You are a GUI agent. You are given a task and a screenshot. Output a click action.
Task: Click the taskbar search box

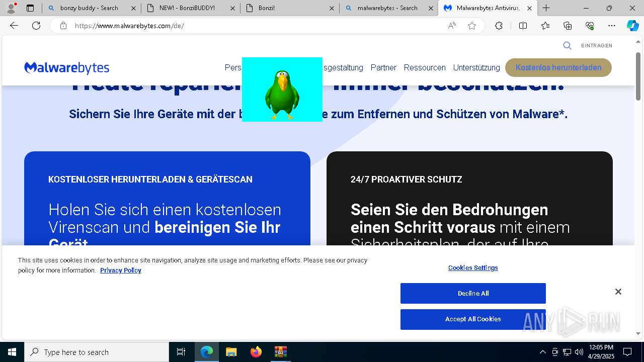tap(97, 352)
